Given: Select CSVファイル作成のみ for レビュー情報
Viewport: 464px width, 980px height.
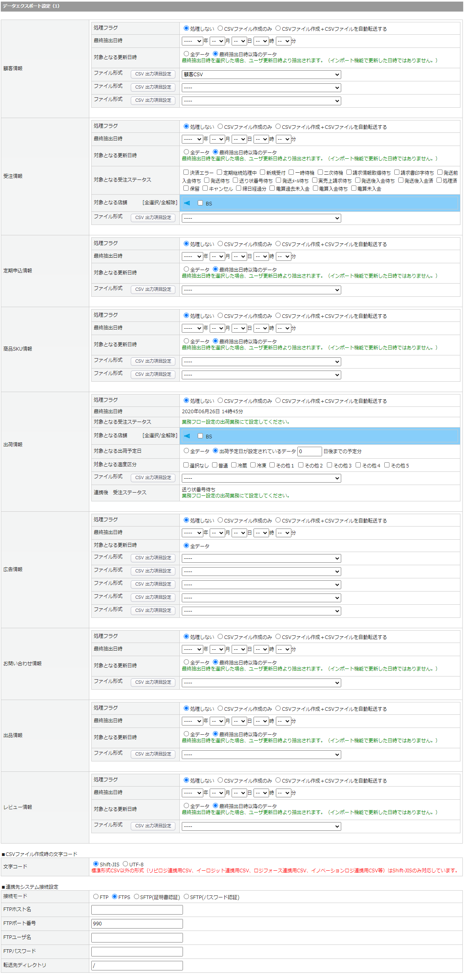Looking at the screenshot, I should pyautogui.click(x=220, y=780).
